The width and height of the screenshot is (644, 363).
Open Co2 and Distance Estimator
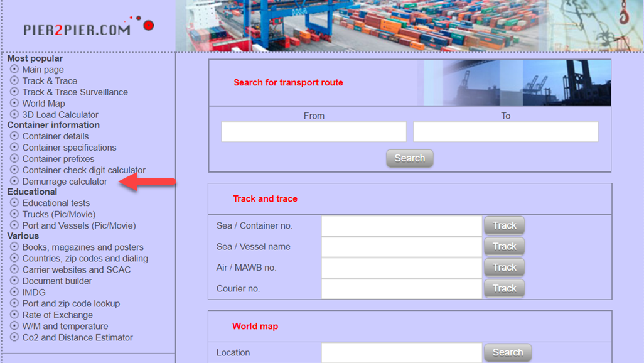coord(77,337)
